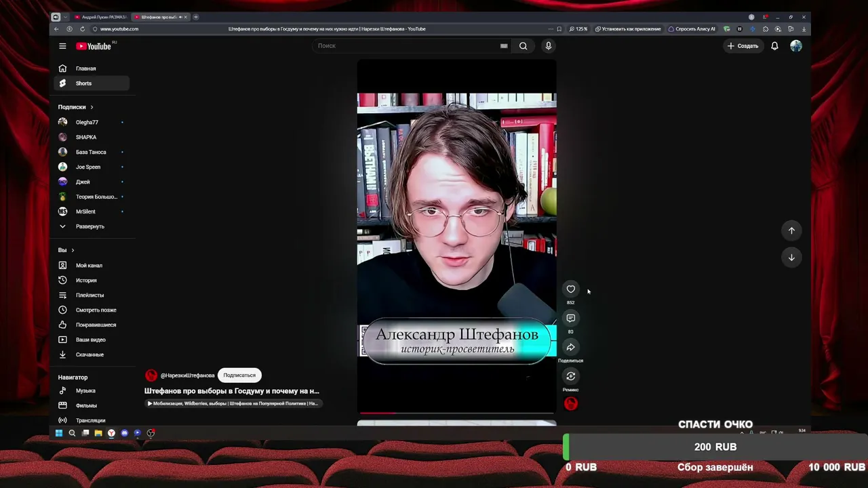The image size is (868, 488).
Task: Open Yandex Browser taskbar icon
Action: point(111,433)
